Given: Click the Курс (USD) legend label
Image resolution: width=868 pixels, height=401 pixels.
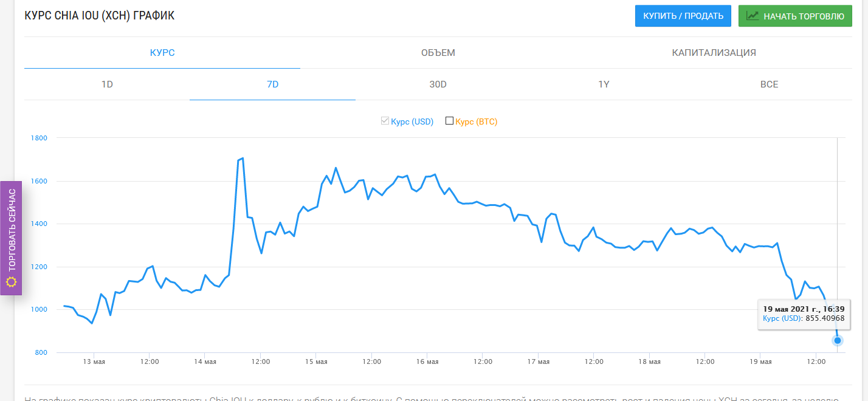Looking at the screenshot, I should (x=412, y=122).
